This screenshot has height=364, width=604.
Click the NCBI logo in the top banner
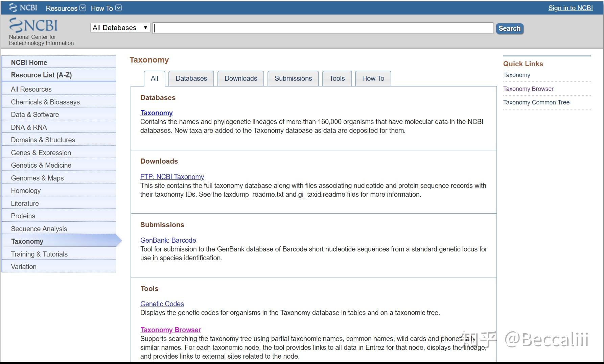pos(33,25)
